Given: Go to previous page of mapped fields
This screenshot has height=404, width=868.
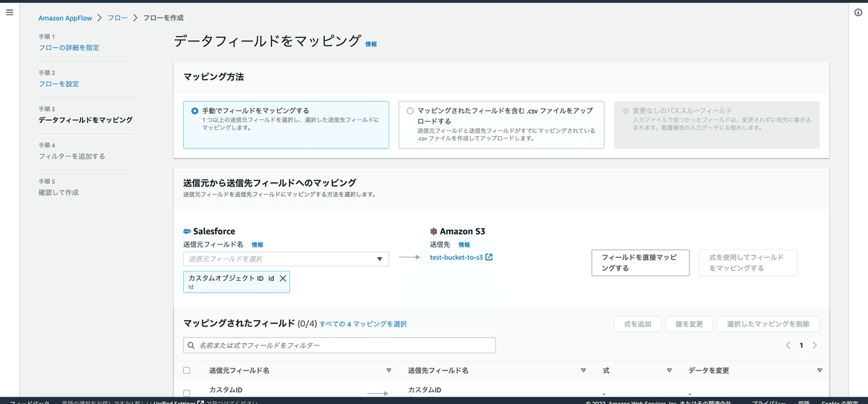Looking at the screenshot, I should click(788, 345).
